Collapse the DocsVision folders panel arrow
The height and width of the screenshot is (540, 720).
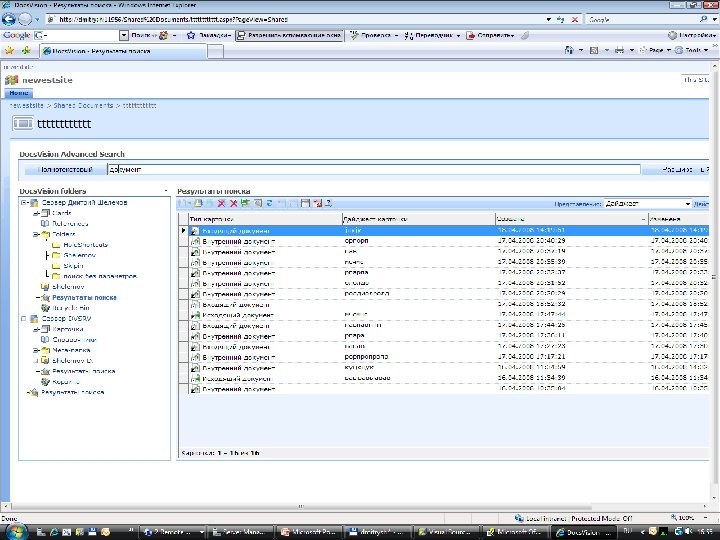166,191
